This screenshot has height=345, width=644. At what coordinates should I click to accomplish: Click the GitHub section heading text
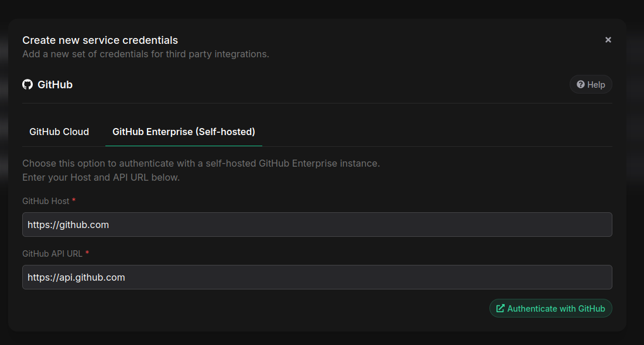pos(55,85)
